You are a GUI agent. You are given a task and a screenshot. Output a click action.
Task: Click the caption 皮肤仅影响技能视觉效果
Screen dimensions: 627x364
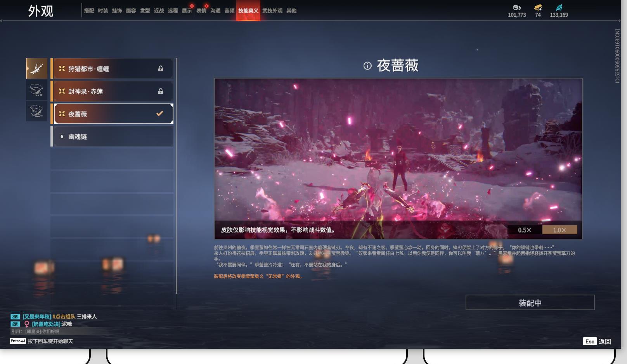pos(278,230)
